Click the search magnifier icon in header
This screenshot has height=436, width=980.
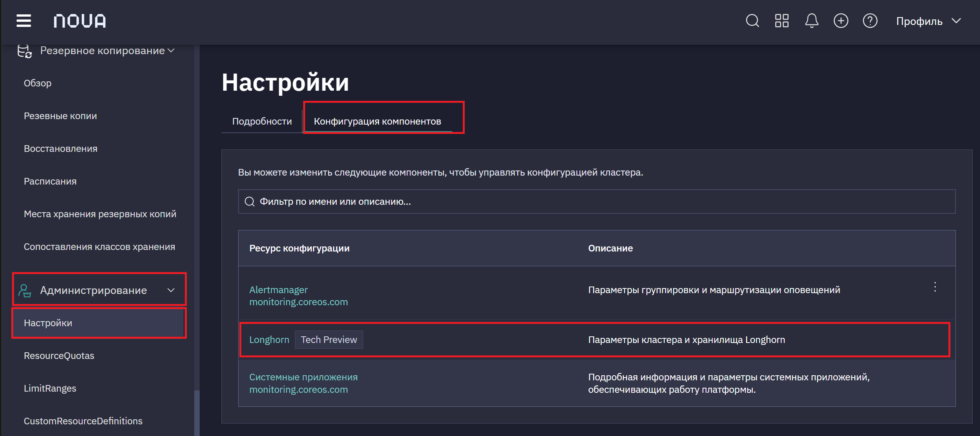[752, 21]
